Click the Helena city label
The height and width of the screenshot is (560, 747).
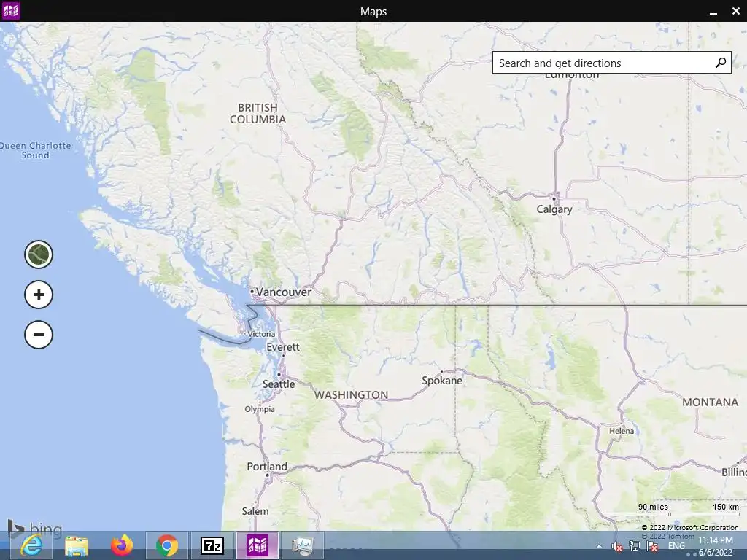point(622,431)
